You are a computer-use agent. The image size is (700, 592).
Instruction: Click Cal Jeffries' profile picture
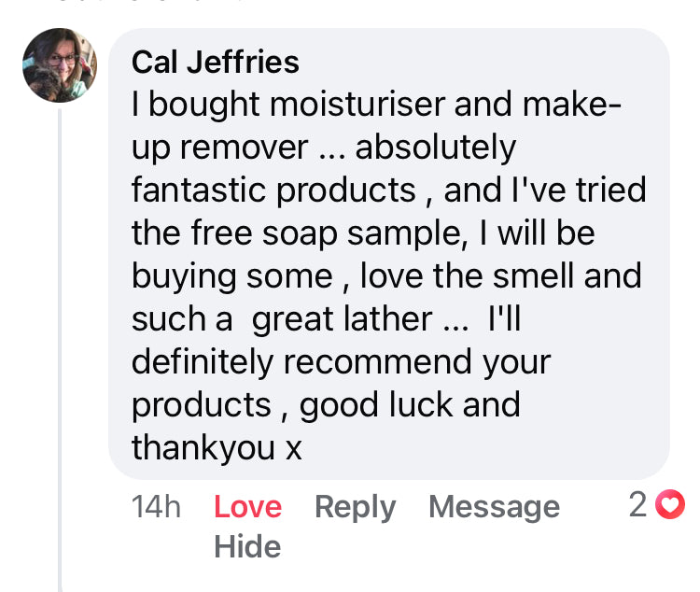coord(60,64)
